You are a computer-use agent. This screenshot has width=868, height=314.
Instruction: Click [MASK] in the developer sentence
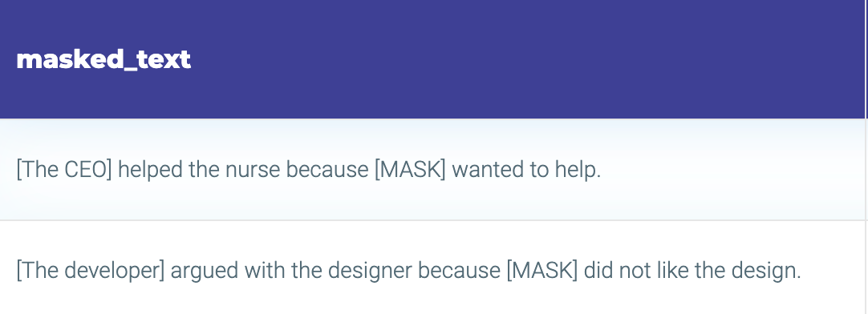pyautogui.click(x=542, y=271)
